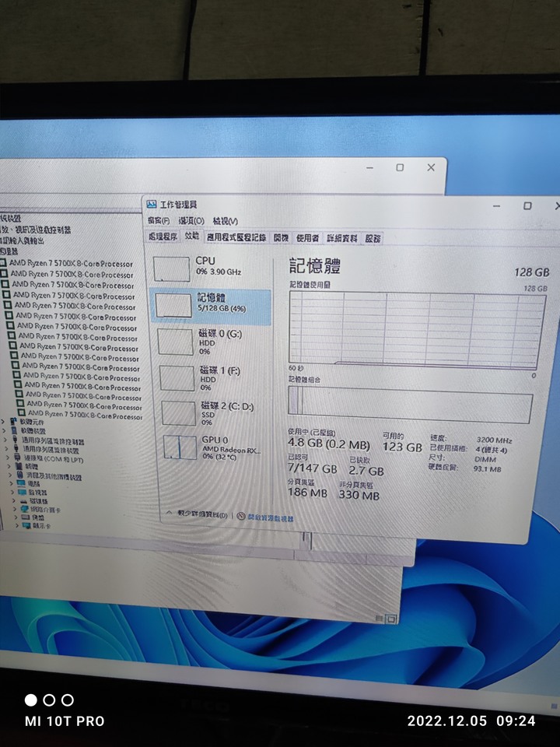This screenshot has height=747, width=560.
Task: Click the 通用序列匯流排裝置 USB icon
Action: (x=16, y=449)
